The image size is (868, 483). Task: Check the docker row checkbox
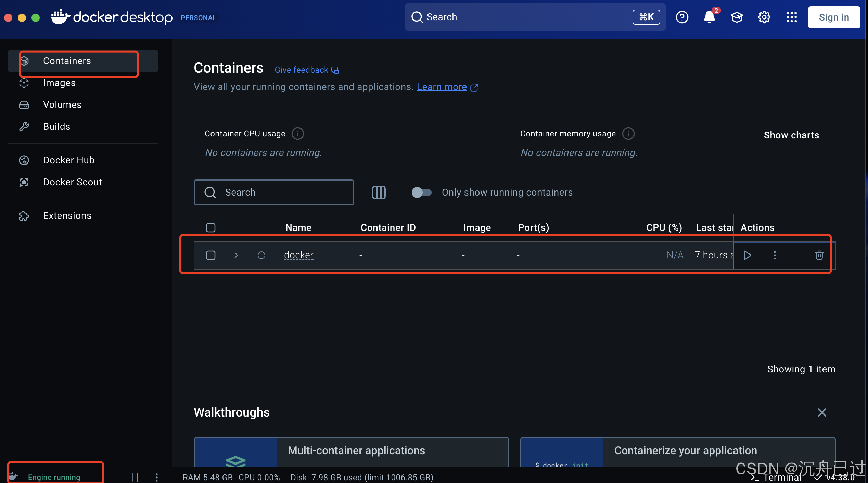211,255
